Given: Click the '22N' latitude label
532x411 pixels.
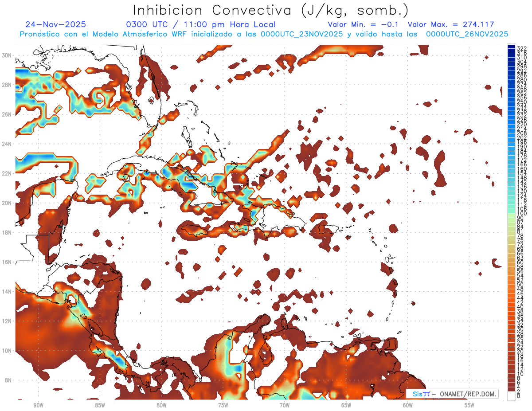Looking at the screenshot, I should [x=7, y=173].
